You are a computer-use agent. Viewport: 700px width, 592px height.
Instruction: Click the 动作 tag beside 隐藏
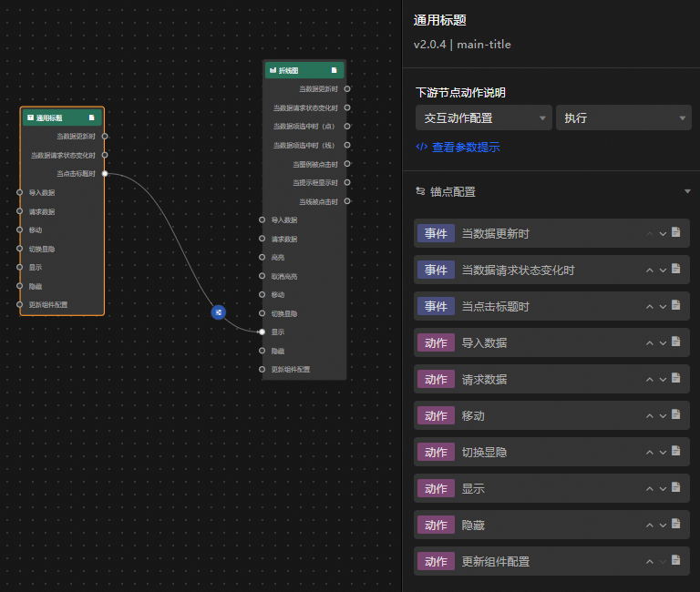click(436, 526)
